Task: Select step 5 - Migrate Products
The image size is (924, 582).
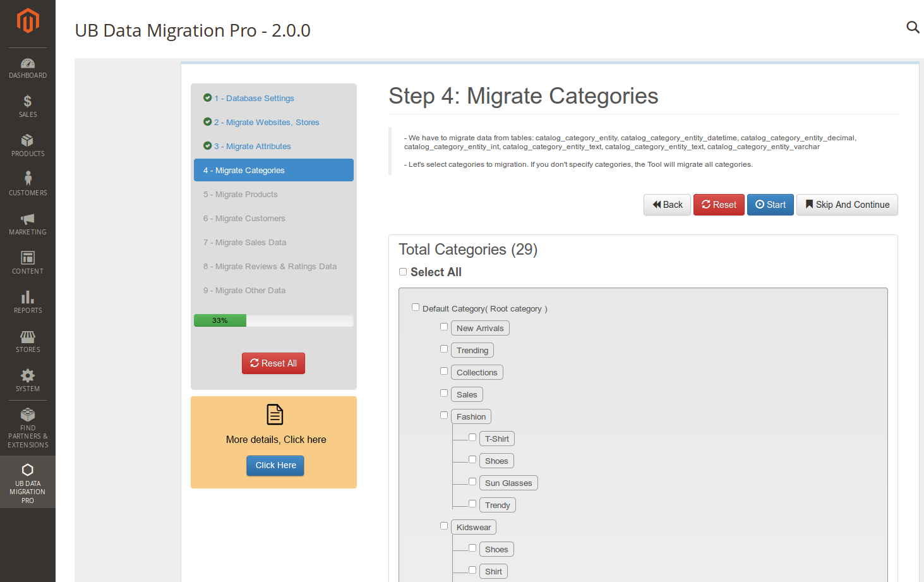Action: (273, 194)
